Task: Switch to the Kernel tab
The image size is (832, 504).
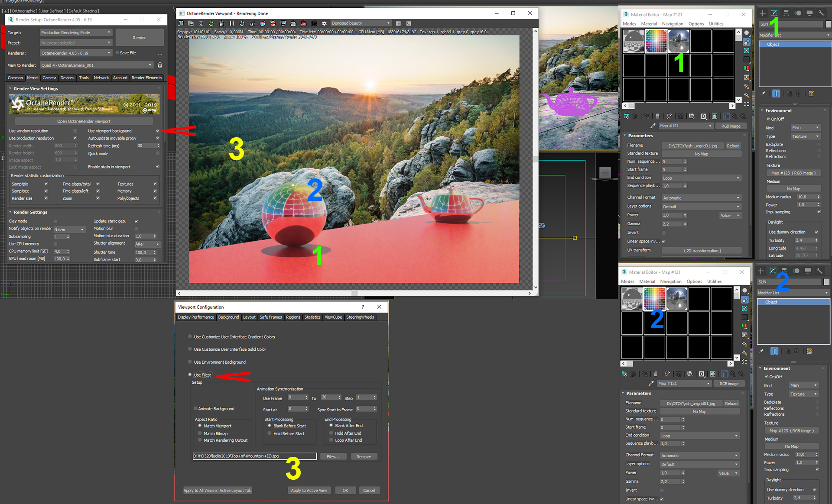Action: [32, 78]
